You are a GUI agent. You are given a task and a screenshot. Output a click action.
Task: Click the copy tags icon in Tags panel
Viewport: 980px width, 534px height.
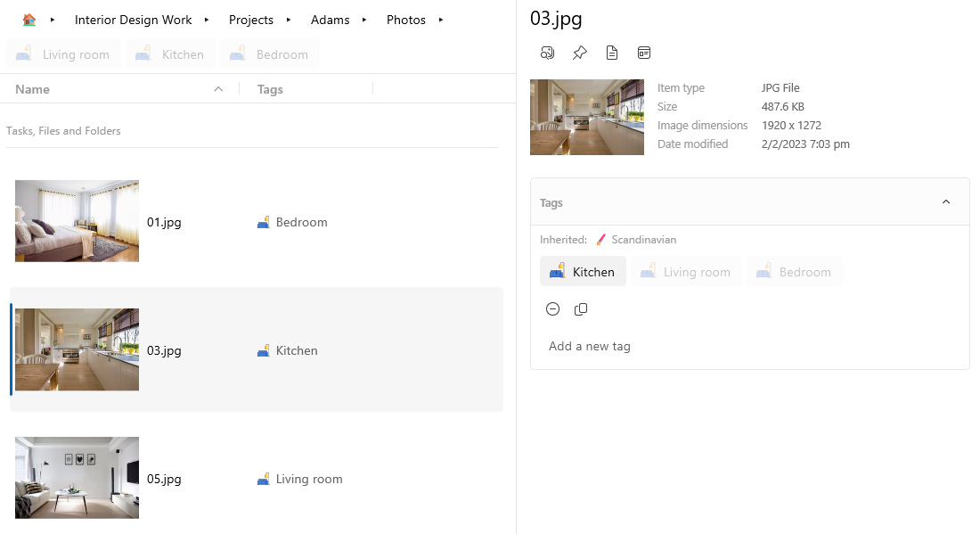tap(581, 309)
